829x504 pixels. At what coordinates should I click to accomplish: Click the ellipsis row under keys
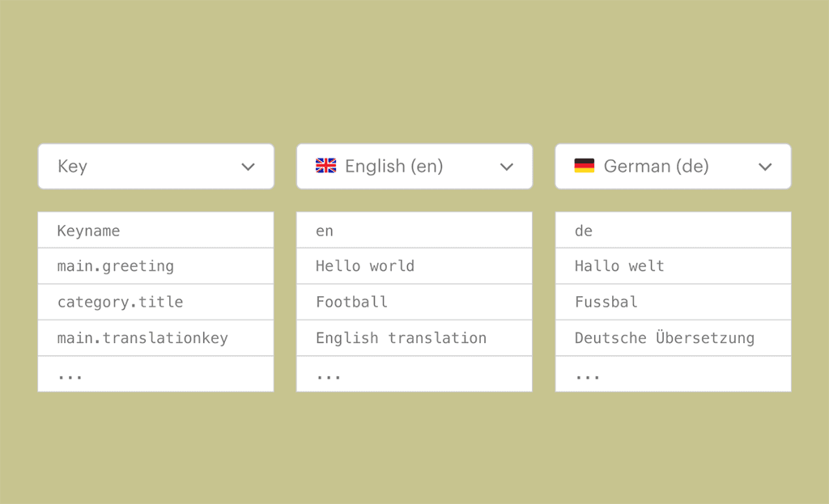coord(155,374)
